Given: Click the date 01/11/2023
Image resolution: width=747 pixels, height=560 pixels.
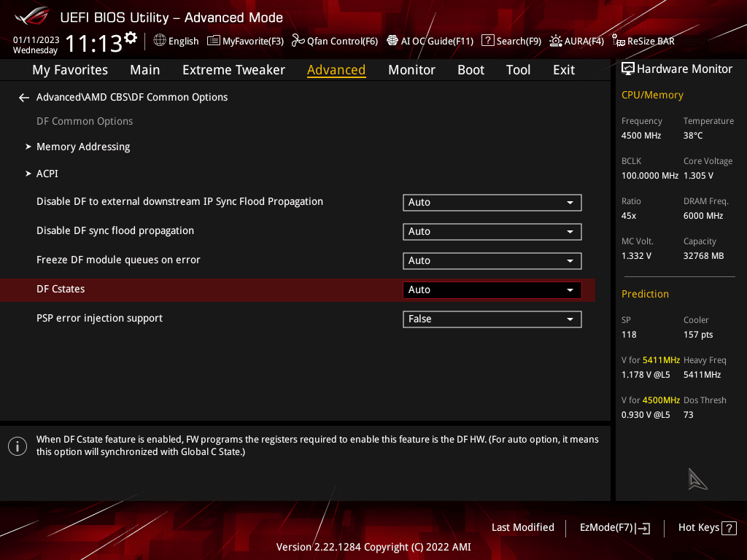Looking at the screenshot, I should pos(36,40).
